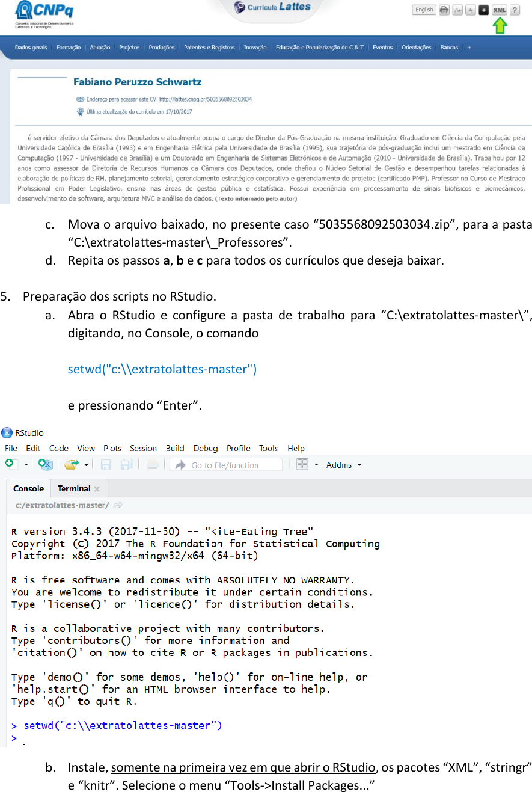Open the Bancas section
This screenshot has width=532, height=792.
(449, 48)
